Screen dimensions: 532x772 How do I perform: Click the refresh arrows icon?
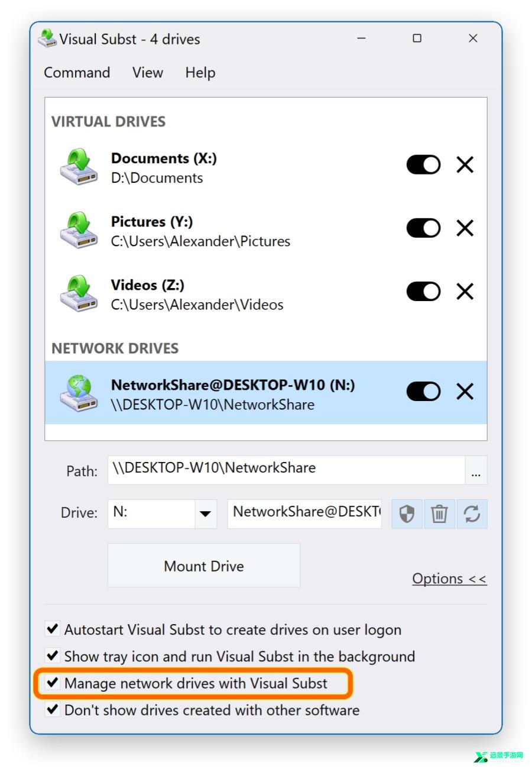click(472, 513)
